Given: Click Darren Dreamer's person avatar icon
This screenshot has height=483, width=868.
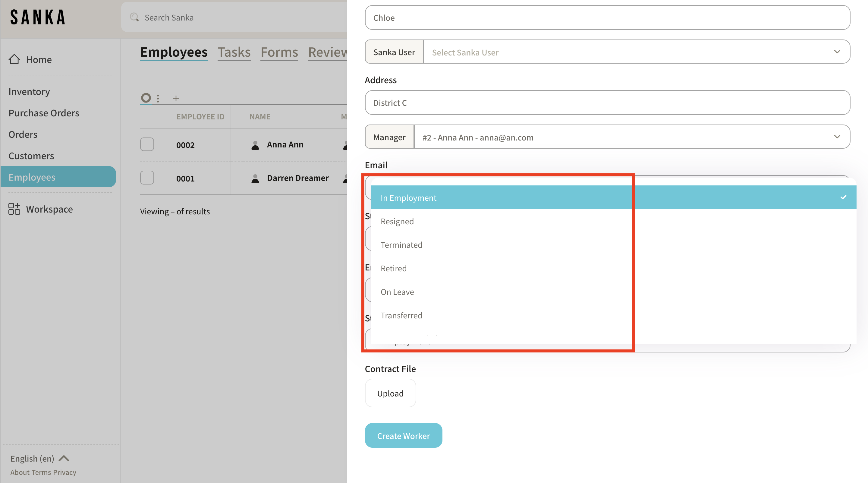Looking at the screenshot, I should coord(255,178).
